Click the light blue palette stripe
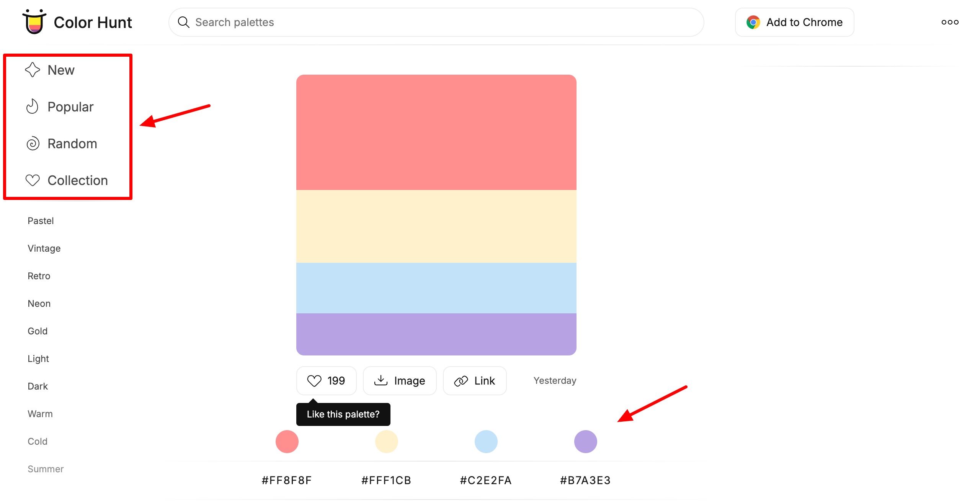The image size is (980, 501). point(436,288)
